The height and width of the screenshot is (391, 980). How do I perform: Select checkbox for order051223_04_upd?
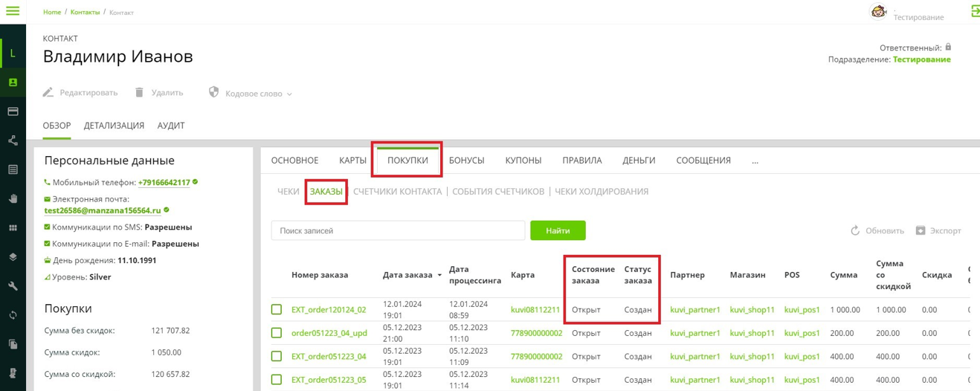click(277, 333)
